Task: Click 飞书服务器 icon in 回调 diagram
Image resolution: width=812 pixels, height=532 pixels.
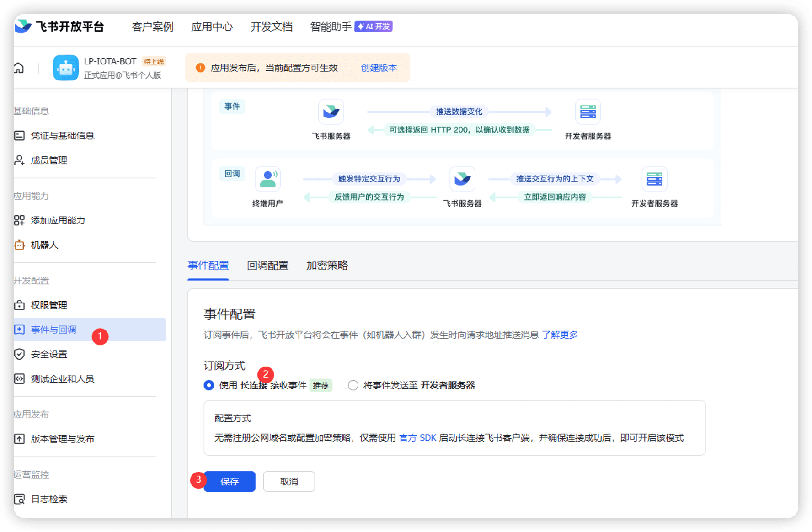Action: [462, 179]
